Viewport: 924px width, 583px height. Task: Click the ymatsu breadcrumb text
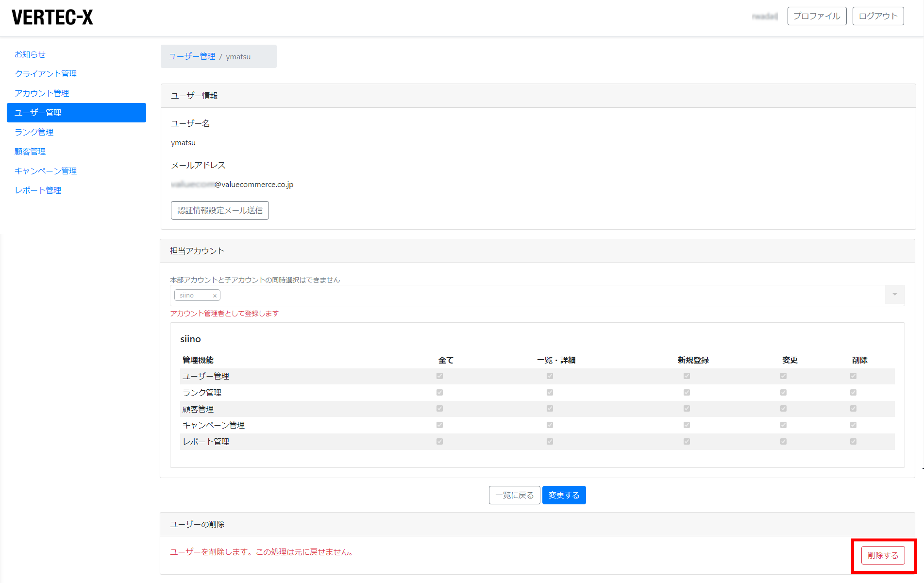click(x=238, y=57)
